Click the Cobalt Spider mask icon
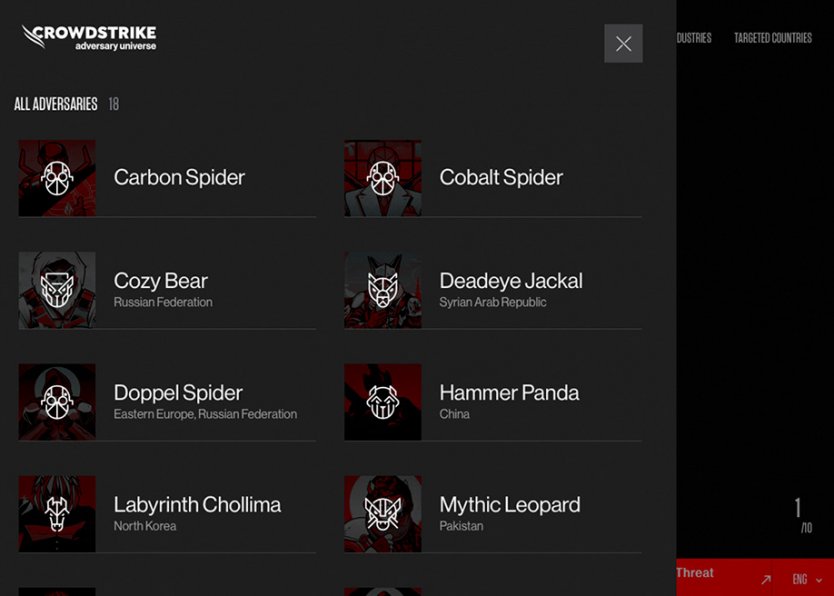 (382, 178)
